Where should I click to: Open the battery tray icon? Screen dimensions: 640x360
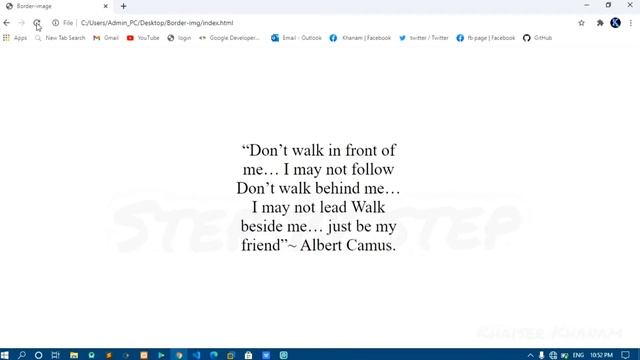(564, 355)
